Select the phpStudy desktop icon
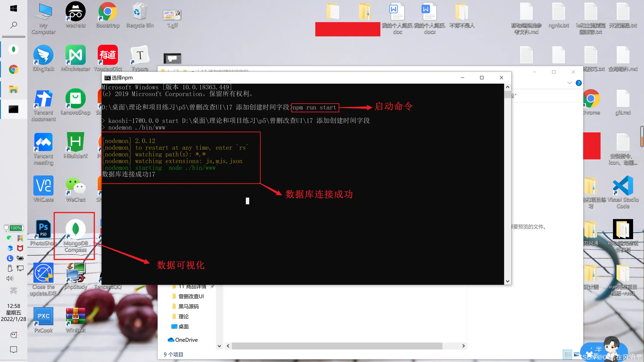 [76, 273]
